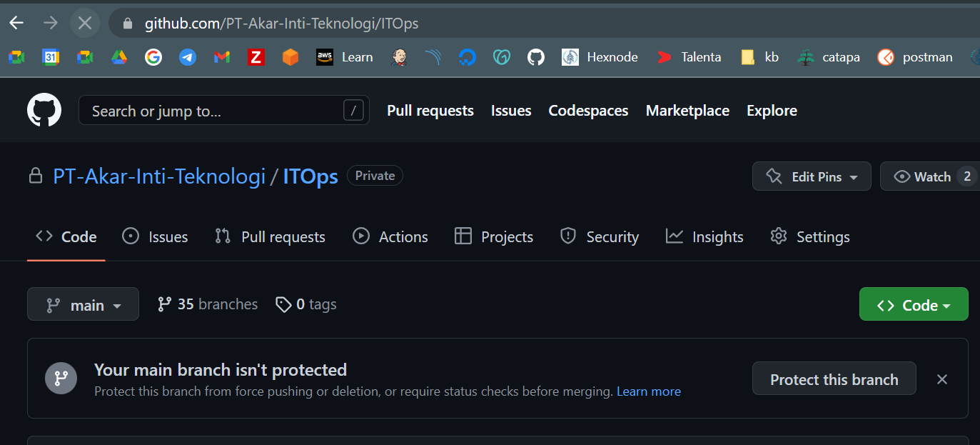The width and height of the screenshot is (980, 445).
Task: Open the Zotero bookmark
Action: pos(256,56)
